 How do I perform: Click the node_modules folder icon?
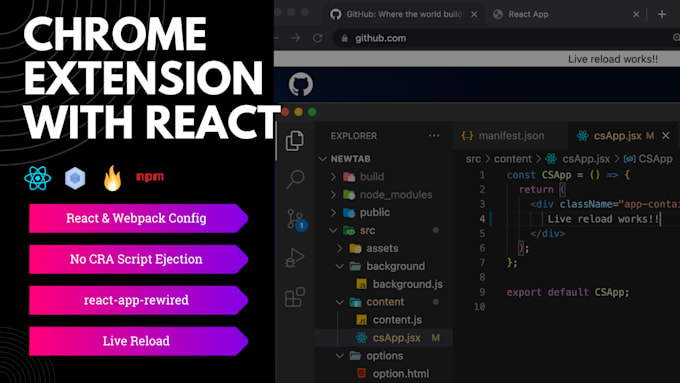click(x=349, y=194)
